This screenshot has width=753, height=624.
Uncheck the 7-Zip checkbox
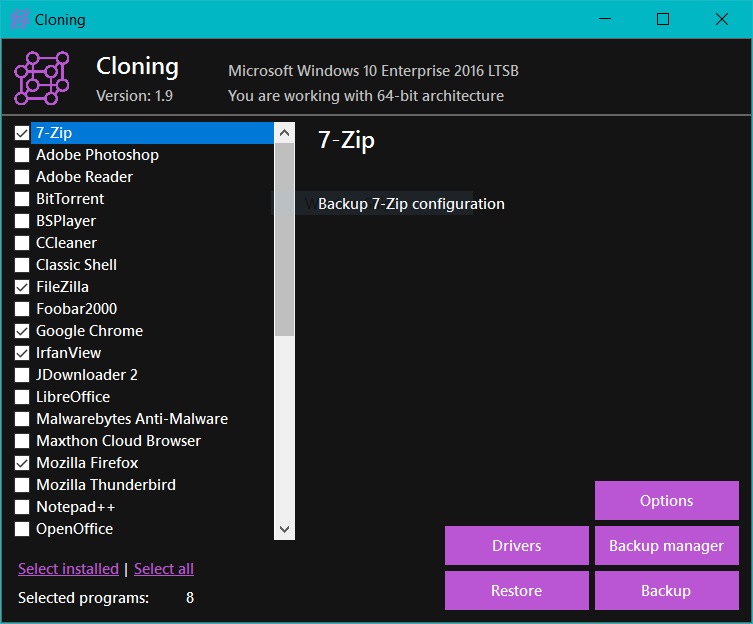click(x=22, y=133)
